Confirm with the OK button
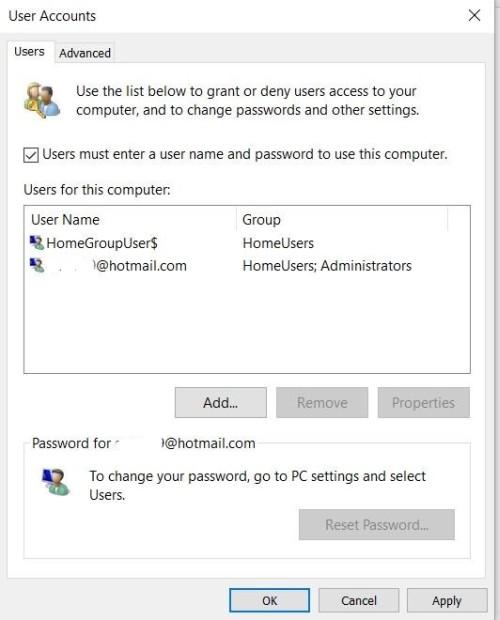500x620 pixels. tap(270, 601)
